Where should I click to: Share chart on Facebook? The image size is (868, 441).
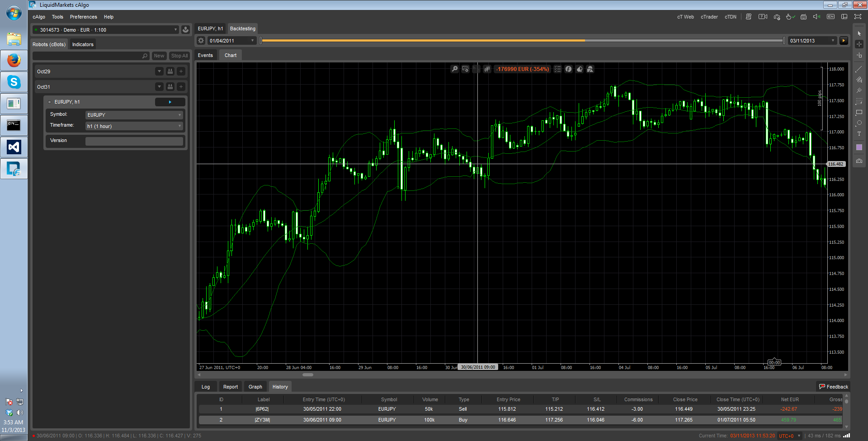(x=568, y=69)
